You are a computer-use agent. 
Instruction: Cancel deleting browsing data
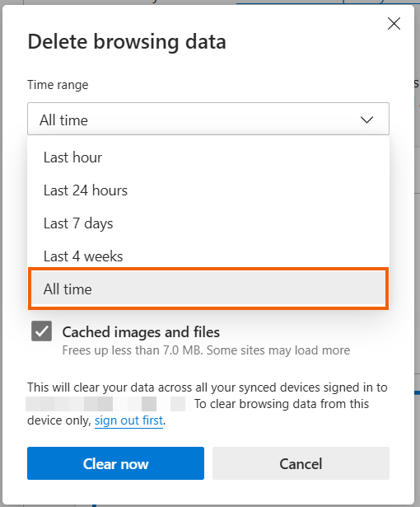click(301, 463)
